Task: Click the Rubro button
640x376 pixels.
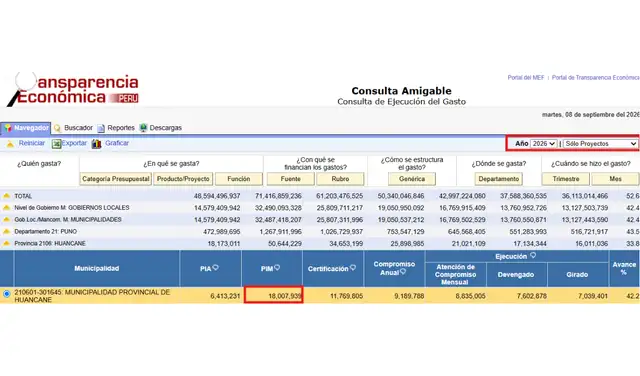Action: click(340, 179)
